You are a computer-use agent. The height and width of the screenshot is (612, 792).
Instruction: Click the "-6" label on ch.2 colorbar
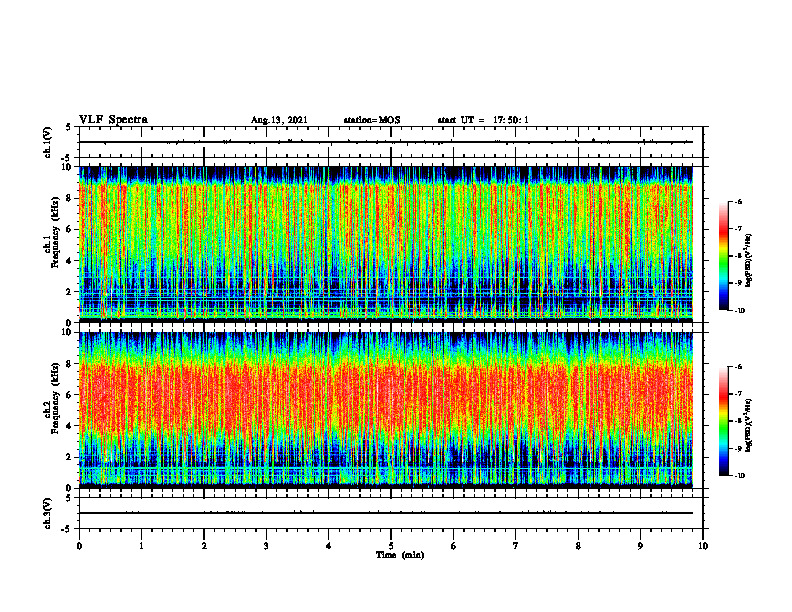pos(738,367)
